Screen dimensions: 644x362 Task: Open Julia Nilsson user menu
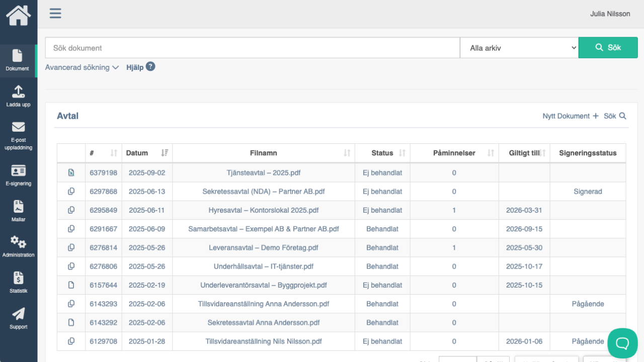coord(610,14)
